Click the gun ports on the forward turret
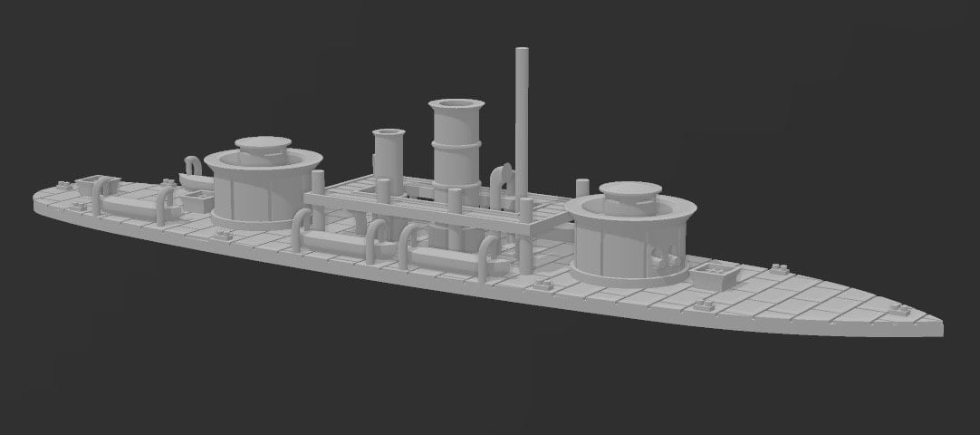980x435 pixels. pos(664,256)
